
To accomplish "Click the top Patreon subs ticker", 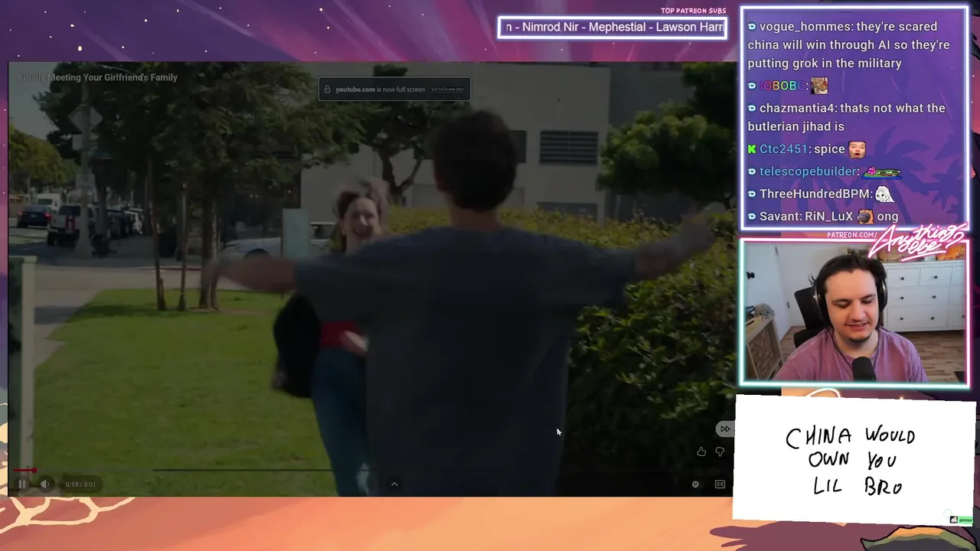I will pyautogui.click(x=612, y=28).
